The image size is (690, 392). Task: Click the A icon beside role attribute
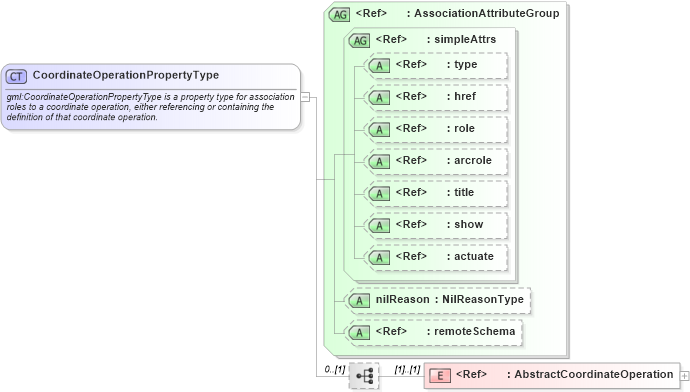pos(379,130)
